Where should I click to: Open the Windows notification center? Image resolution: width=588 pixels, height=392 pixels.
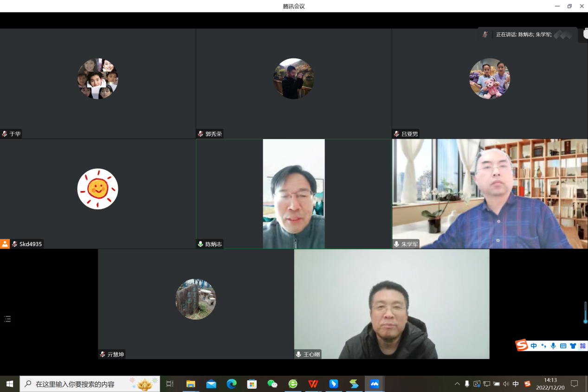[575, 384]
